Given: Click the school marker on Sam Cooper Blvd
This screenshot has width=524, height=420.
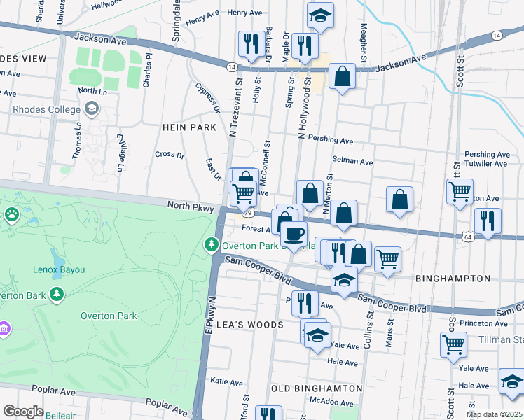Looking at the screenshot, I should 344,280.
